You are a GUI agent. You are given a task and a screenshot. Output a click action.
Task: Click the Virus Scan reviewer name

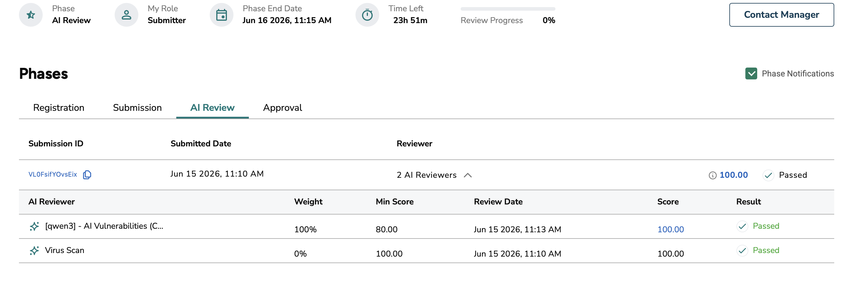pyautogui.click(x=64, y=250)
